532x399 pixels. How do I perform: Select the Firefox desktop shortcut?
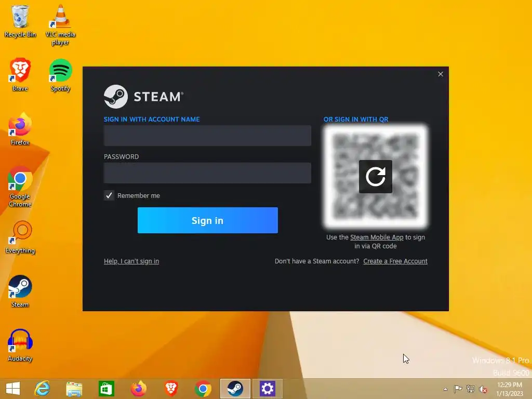pos(20,129)
